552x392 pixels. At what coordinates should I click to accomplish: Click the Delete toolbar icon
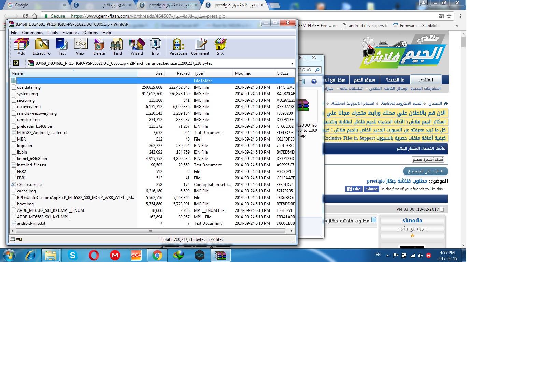pos(99,47)
